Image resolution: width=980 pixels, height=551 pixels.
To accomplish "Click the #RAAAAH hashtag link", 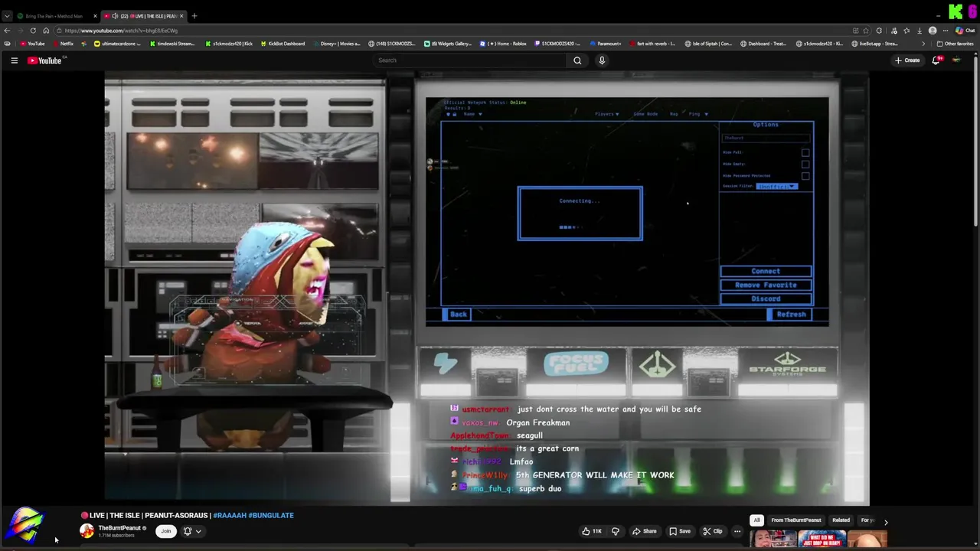I will (230, 515).
